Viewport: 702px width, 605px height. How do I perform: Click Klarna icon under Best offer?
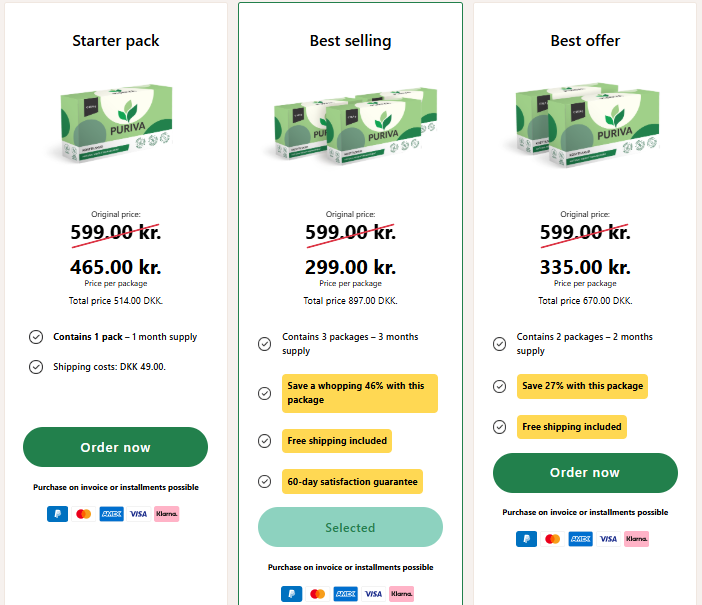point(636,539)
